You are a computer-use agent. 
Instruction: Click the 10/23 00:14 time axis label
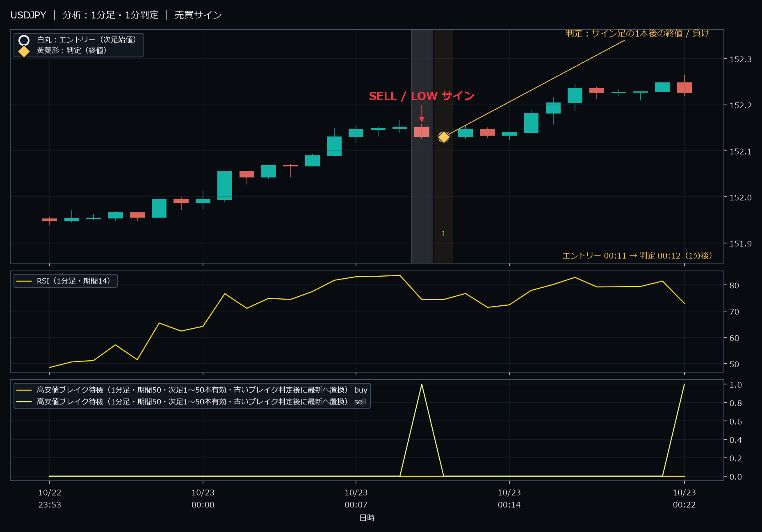click(509, 499)
